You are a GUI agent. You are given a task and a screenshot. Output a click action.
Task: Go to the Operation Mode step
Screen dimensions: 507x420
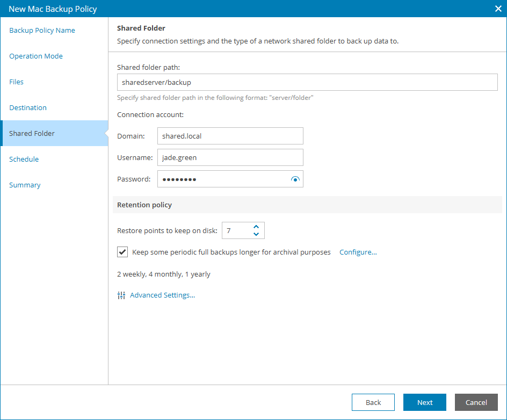36,56
